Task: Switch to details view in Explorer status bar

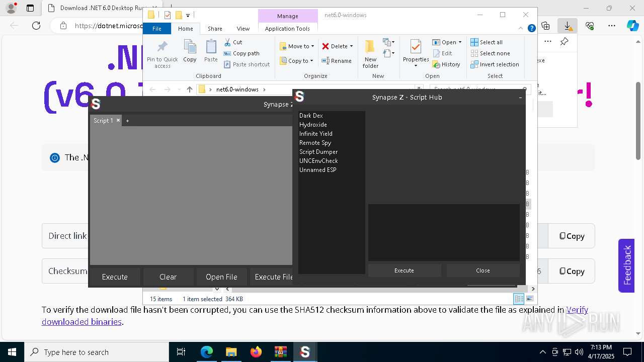Action: (519, 299)
